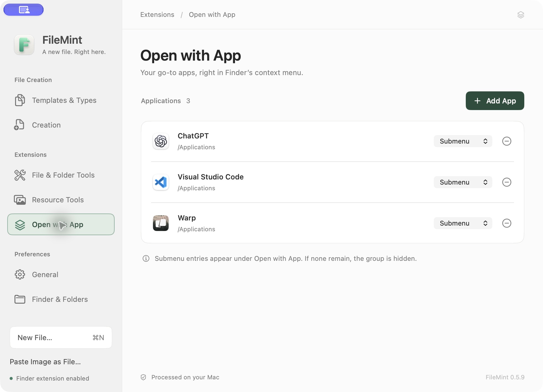Click the Processed on your Mac text
The width and height of the screenshot is (543, 392).
click(185, 377)
